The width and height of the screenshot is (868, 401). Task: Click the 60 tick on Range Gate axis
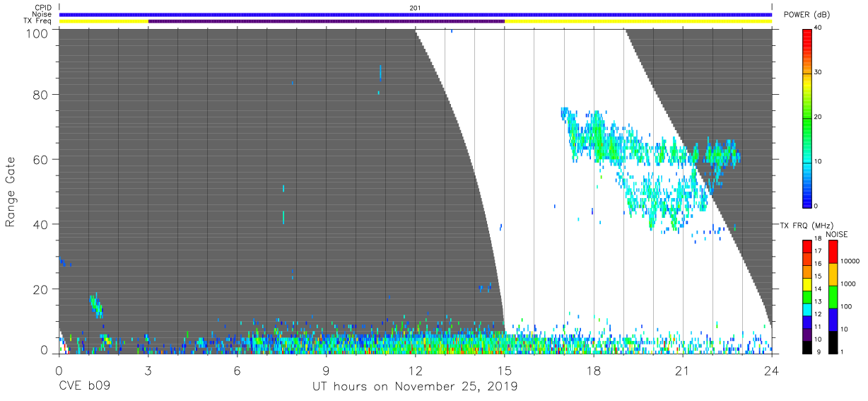coord(42,160)
